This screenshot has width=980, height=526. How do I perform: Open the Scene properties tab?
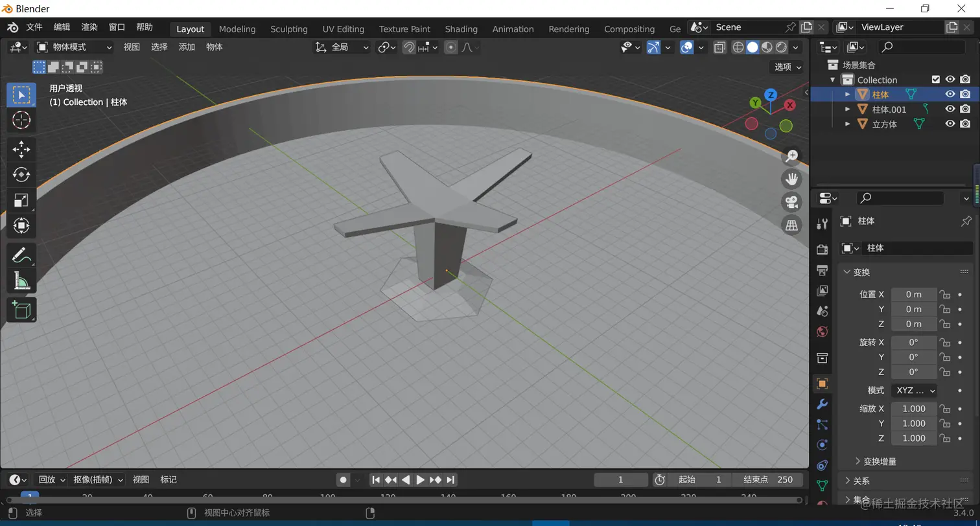pyautogui.click(x=822, y=311)
